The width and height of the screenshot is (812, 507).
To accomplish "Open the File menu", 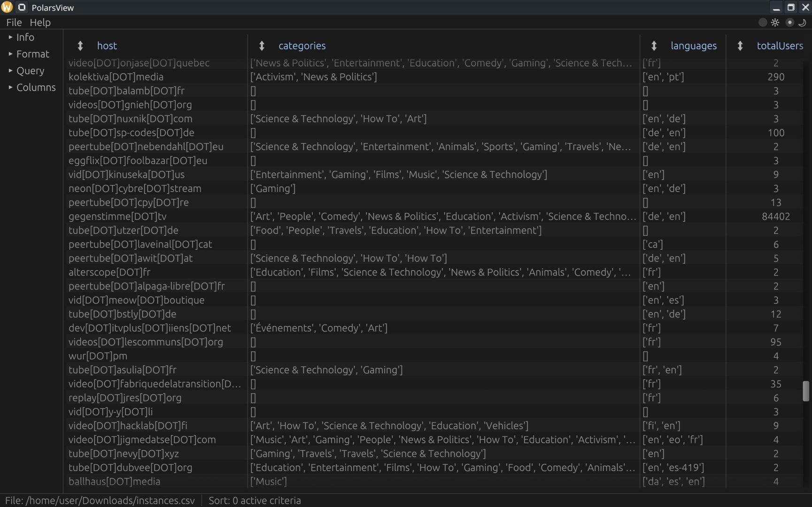I will pos(14,23).
